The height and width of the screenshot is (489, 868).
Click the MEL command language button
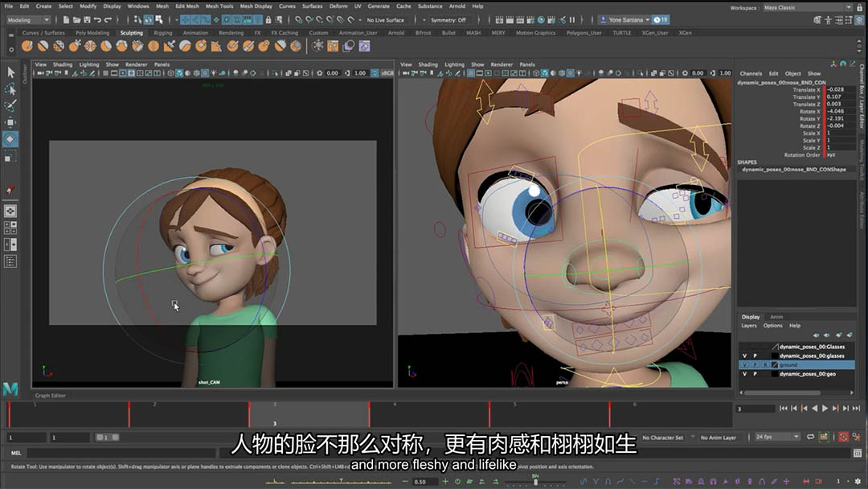pos(16,453)
